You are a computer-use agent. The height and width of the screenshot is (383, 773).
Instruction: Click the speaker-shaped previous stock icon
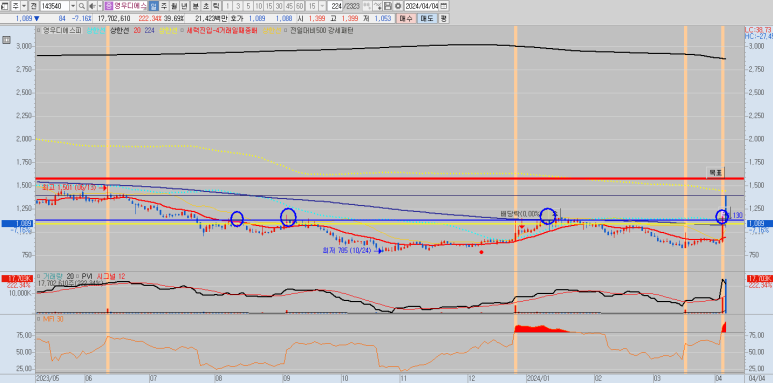coord(92,6)
